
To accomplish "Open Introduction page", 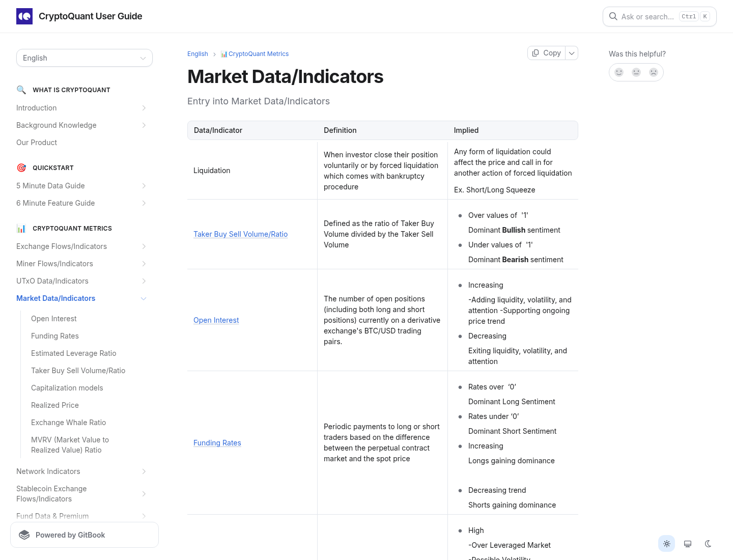I will click(37, 108).
